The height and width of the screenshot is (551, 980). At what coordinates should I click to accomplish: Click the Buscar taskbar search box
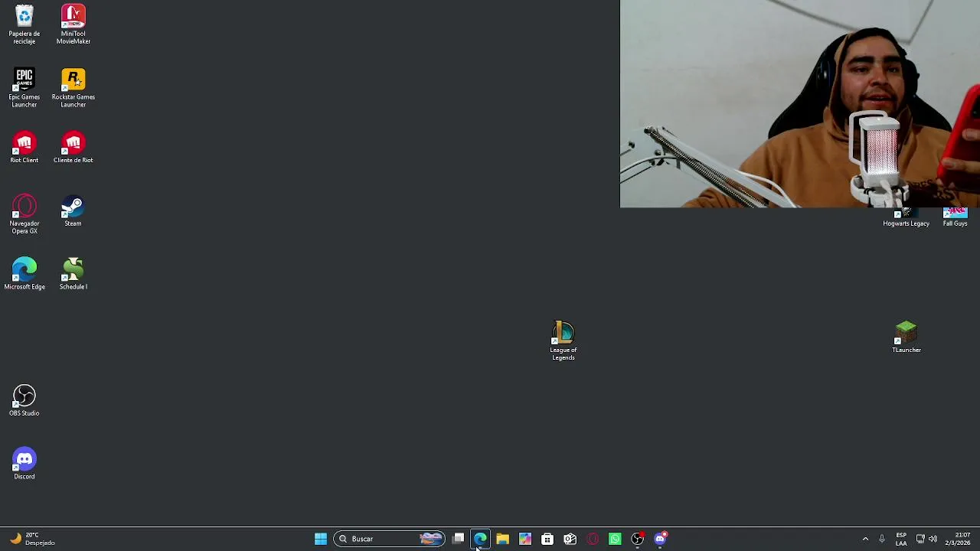point(389,539)
